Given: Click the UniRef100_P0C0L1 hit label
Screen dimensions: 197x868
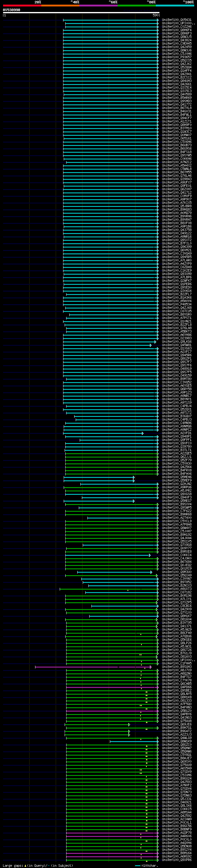Looking at the screenshot, I should pyautogui.click(x=176, y=822).
